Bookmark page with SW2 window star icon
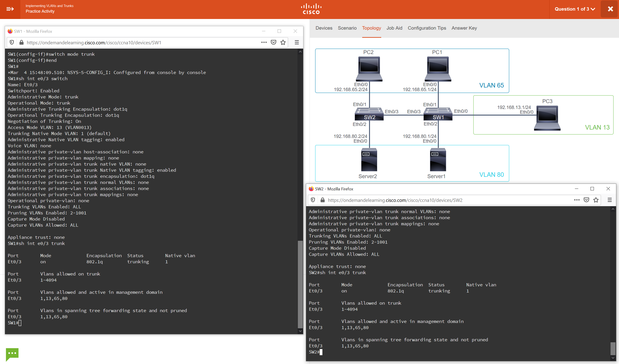 point(596,200)
